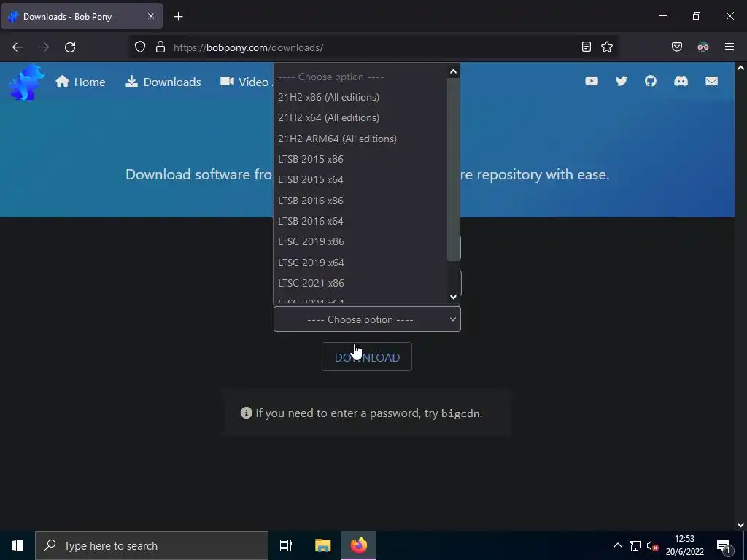Open the Firefox hamburger menu
747x560 pixels.
pyautogui.click(x=729, y=47)
